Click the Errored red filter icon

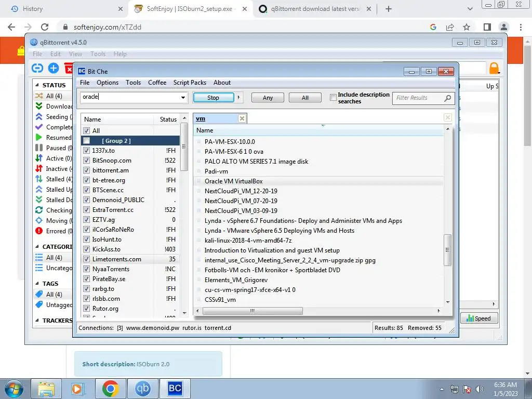point(39,231)
